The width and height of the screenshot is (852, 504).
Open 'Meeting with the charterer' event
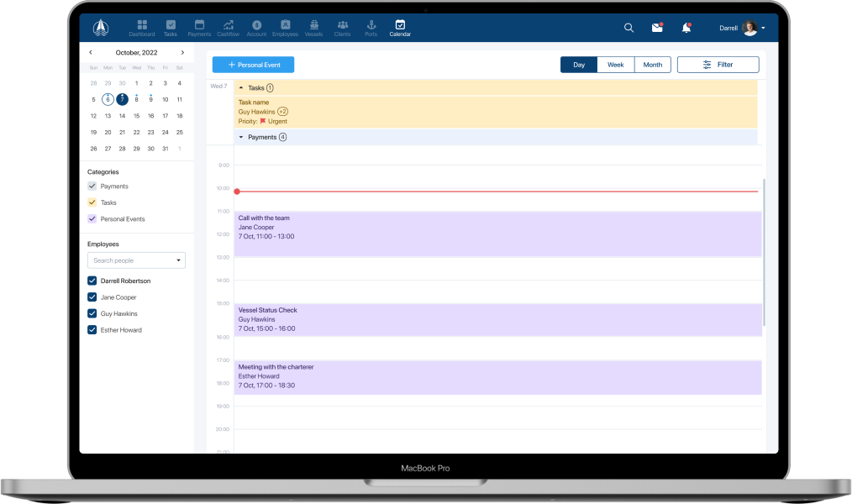coord(497,377)
